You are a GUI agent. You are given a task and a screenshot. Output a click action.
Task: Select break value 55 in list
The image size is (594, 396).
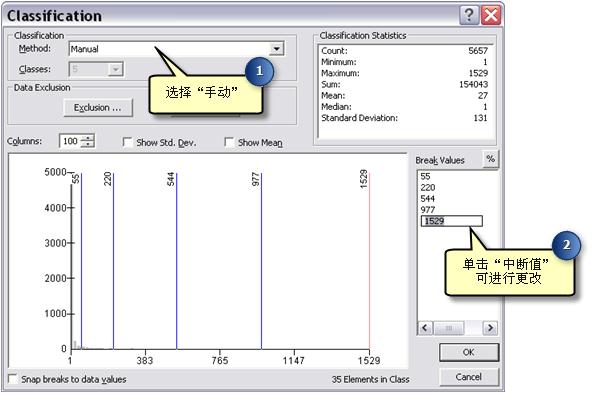tap(425, 176)
